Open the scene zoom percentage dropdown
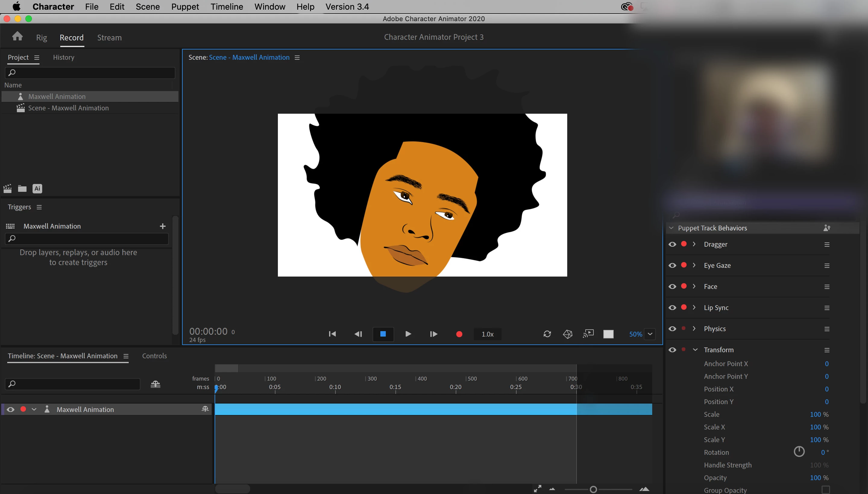The width and height of the screenshot is (868, 494). tap(650, 334)
